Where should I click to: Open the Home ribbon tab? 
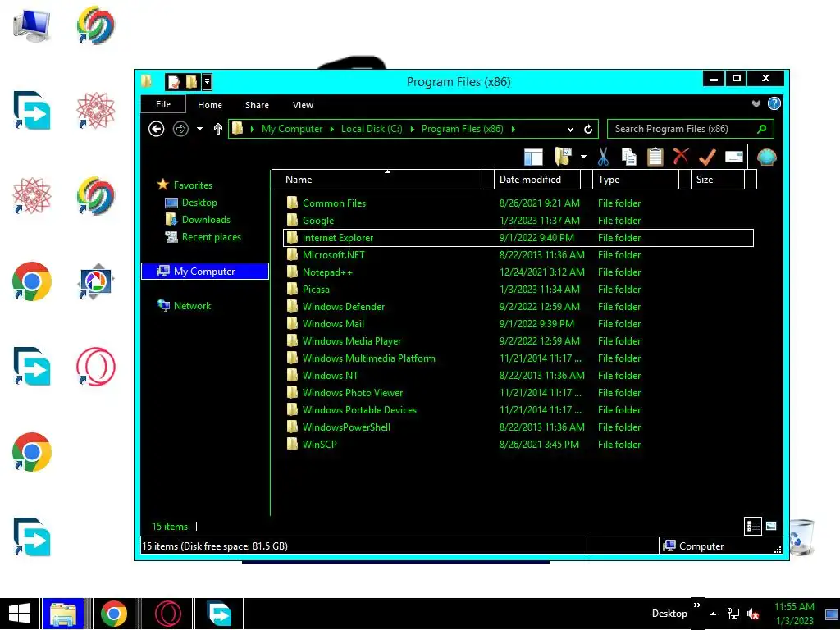click(x=209, y=105)
